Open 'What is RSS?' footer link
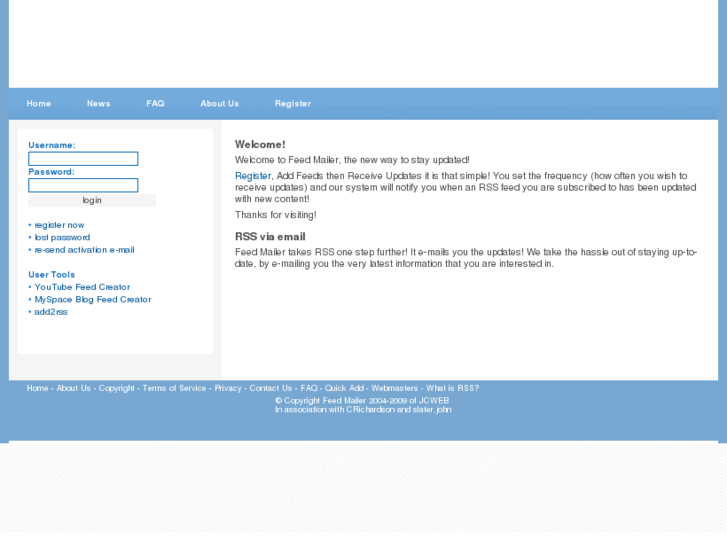 click(x=453, y=388)
